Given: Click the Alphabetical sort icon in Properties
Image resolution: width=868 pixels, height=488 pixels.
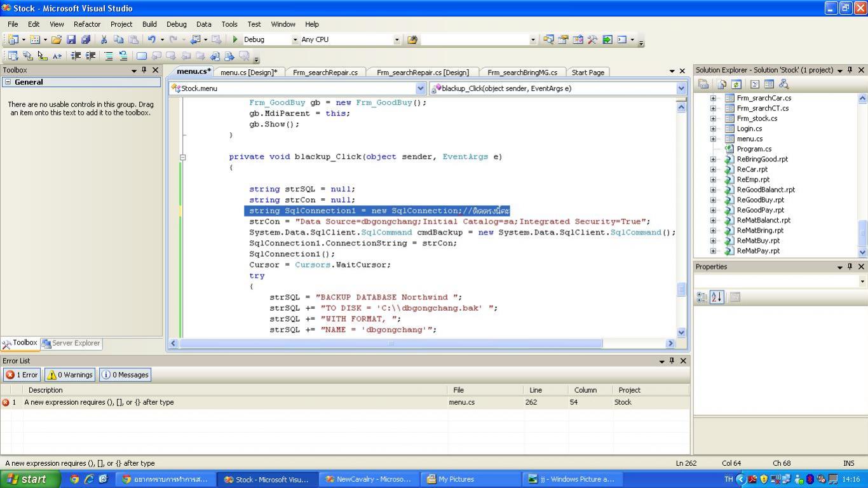Looking at the screenshot, I should tap(717, 297).
